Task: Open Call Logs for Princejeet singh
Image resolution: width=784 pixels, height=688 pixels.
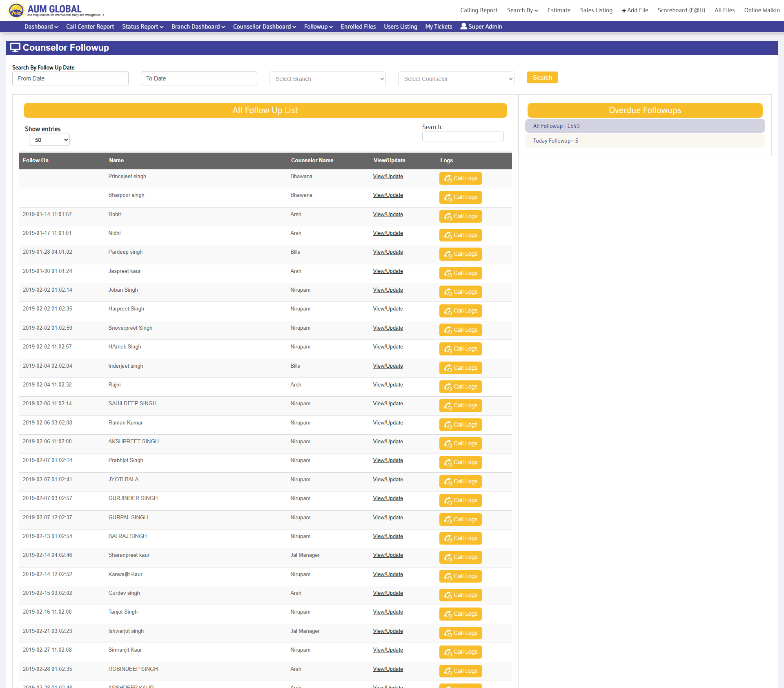Action: click(460, 179)
